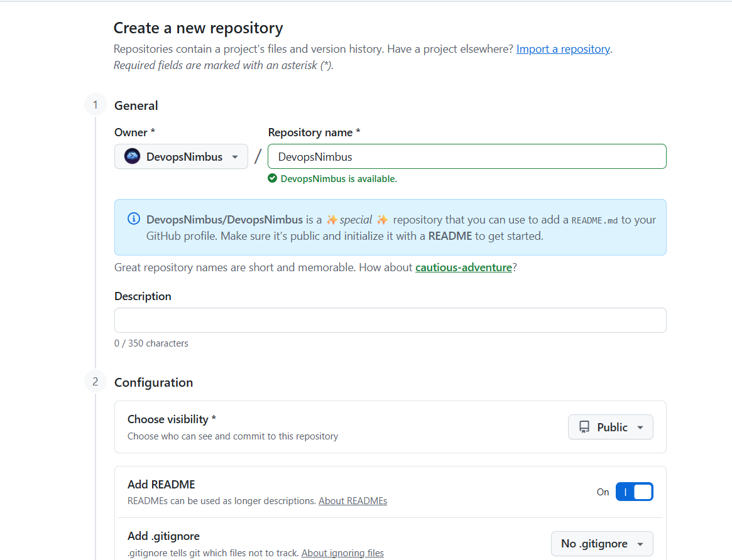
Task: Click the 'DevopsNimbus is available.' message
Action: [339, 178]
